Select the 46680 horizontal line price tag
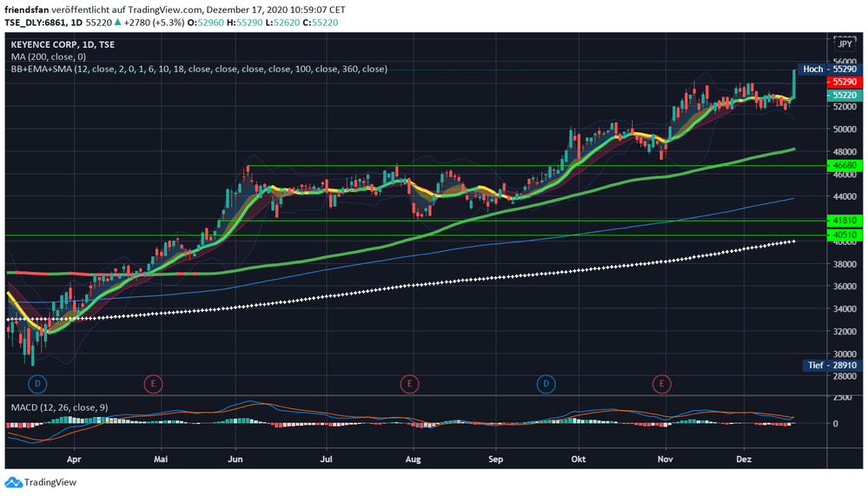The width and height of the screenshot is (868, 496). (x=844, y=164)
